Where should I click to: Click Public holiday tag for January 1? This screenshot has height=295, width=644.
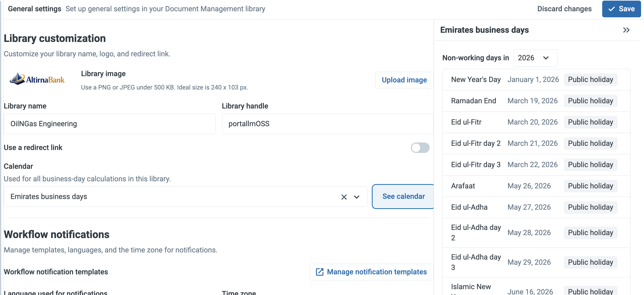point(591,80)
